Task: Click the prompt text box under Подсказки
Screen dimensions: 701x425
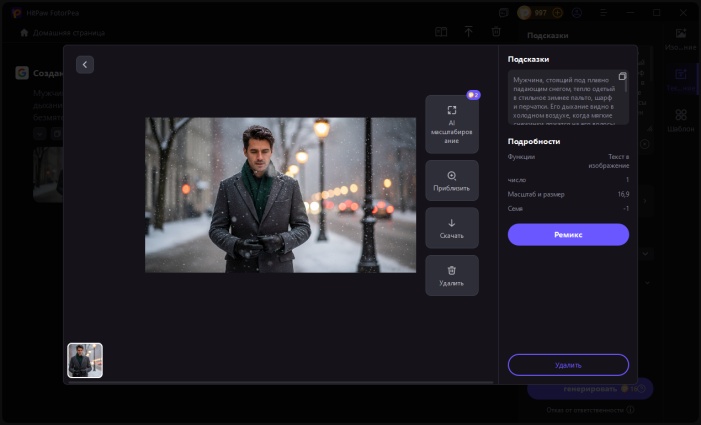Action: tap(566, 97)
